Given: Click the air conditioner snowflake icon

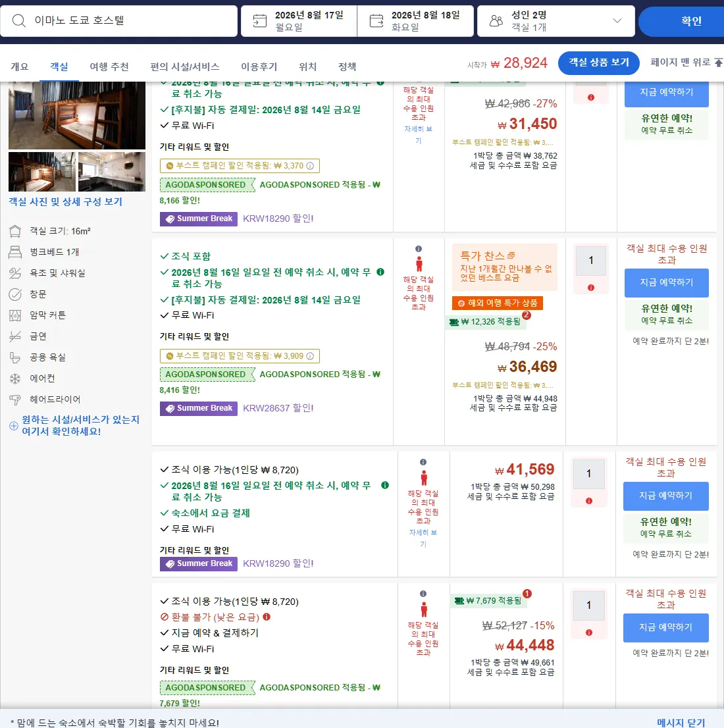Looking at the screenshot, I should click(x=15, y=378).
